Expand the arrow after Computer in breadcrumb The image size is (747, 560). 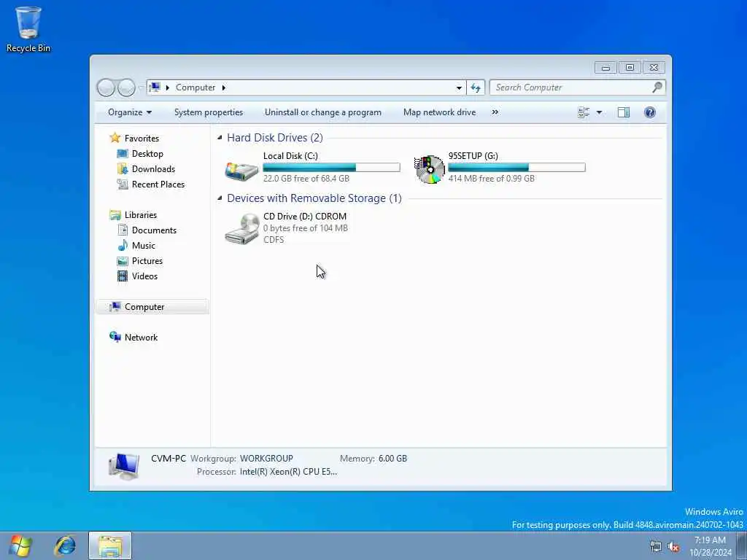click(224, 87)
